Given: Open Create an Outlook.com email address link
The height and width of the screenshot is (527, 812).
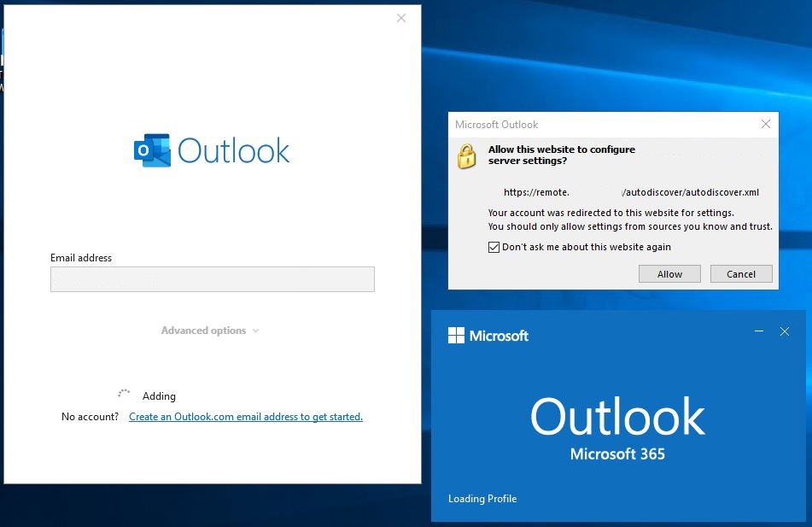Looking at the screenshot, I should click(x=246, y=417).
